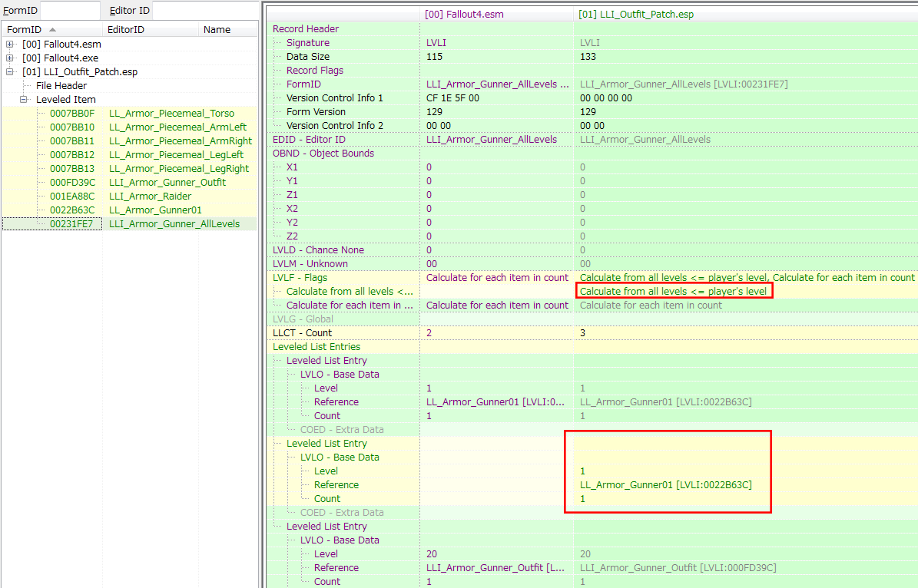The height and width of the screenshot is (588, 918).
Task: Sort by the Name column header
Action: pyautogui.click(x=227, y=30)
